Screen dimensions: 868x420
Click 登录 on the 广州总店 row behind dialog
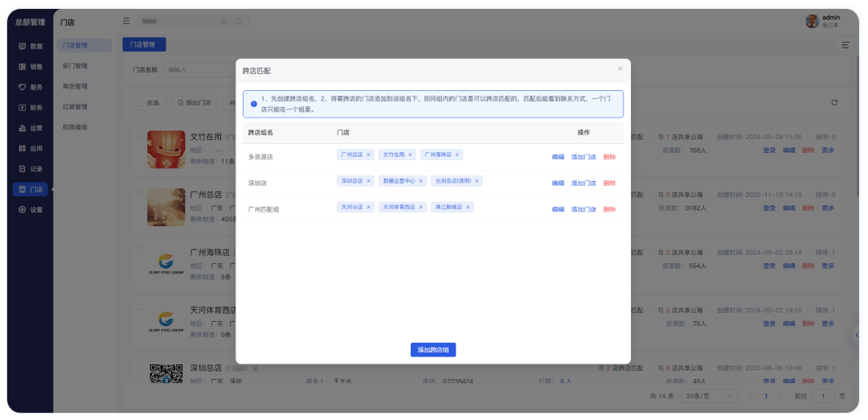769,208
